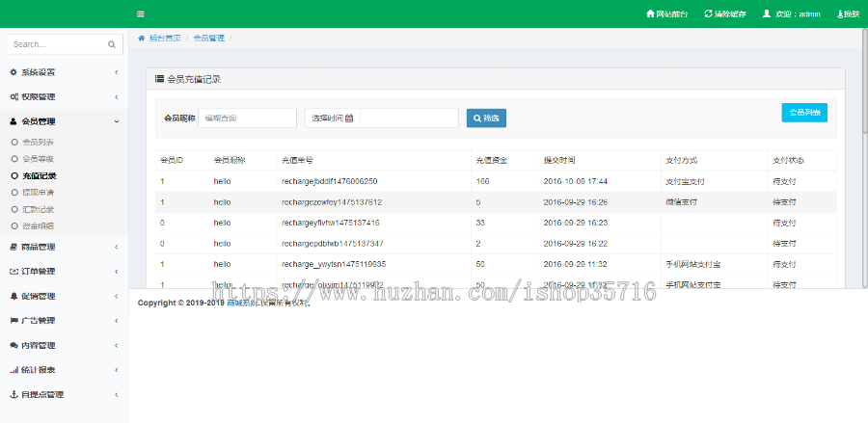This screenshot has height=423, width=868.
Task: Click the calendar icon next to 选择时间
Action: click(349, 118)
